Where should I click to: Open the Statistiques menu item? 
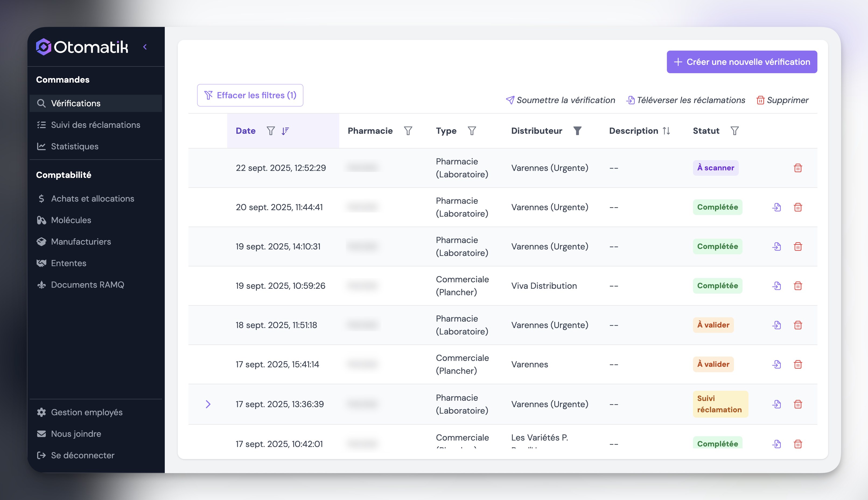pos(75,146)
